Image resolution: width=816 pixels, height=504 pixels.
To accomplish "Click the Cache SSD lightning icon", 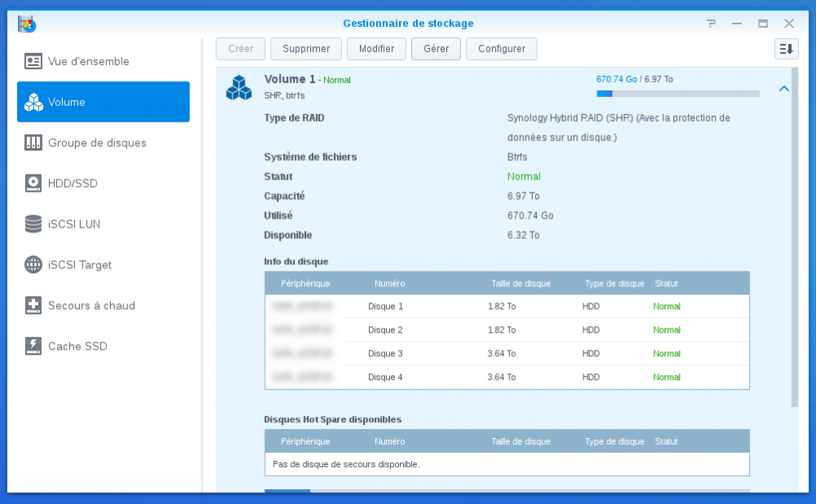I will (33, 346).
